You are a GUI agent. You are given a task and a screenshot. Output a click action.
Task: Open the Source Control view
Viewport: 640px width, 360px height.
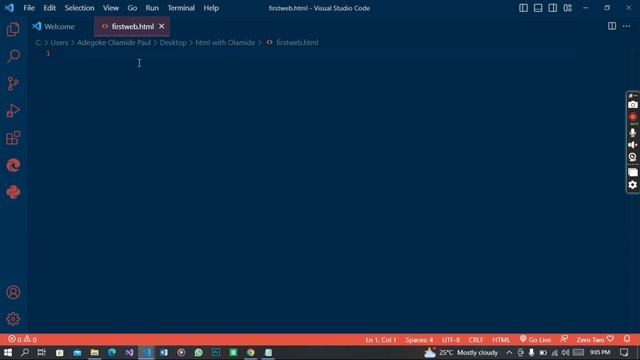pos(13,84)
